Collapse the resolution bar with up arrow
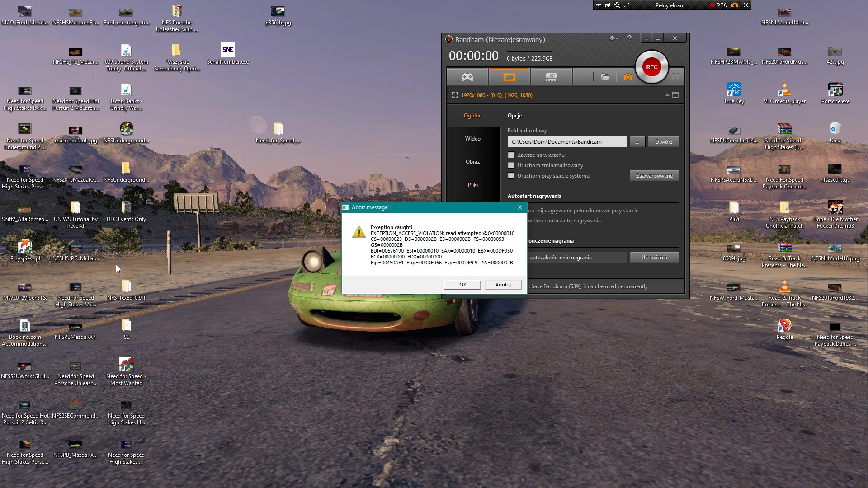Screen dimensions: 868x488 pyautogui.click(x=667, y=95)
